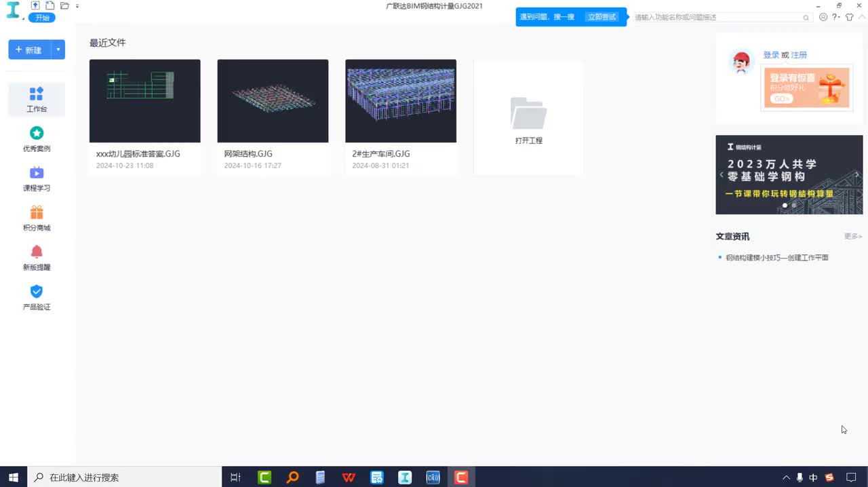Open the help question mark menu

click(836, 17)
